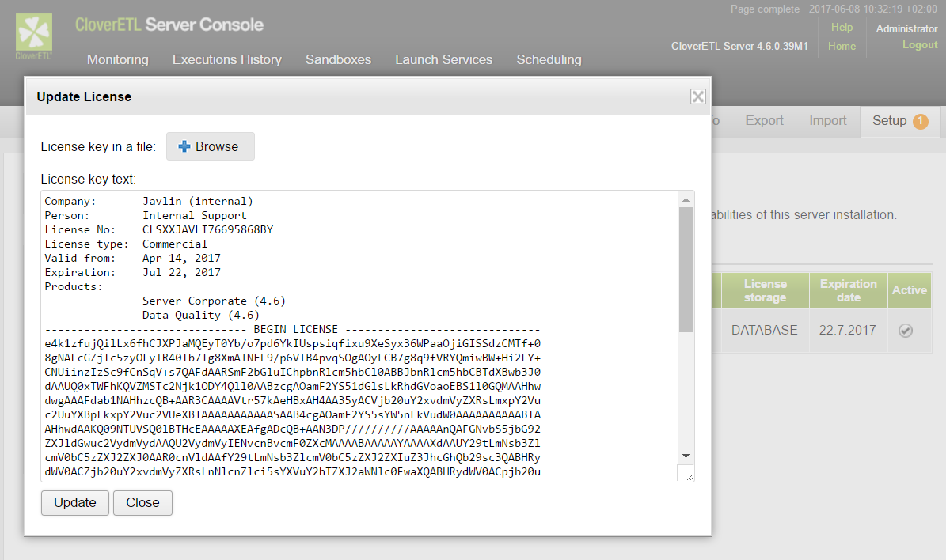This screenshot has height=560, width=946.
Task: Click the Logout link
Action: pyautogui.click(x=919, y=44)
